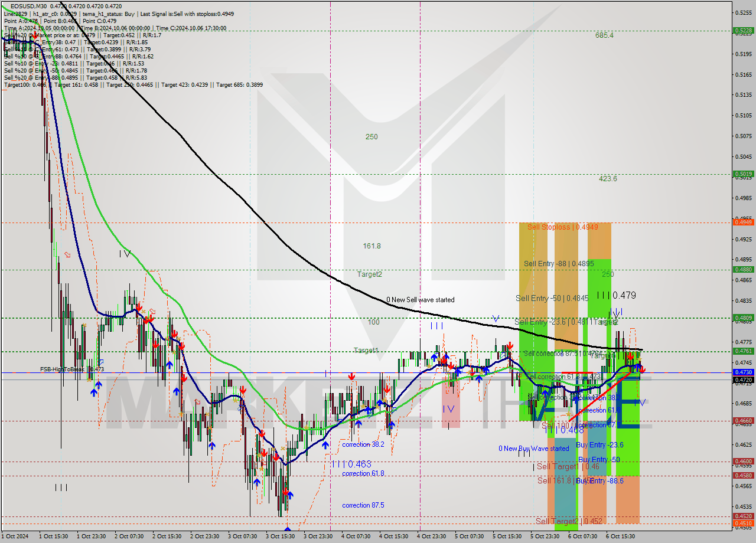Screen dimensions: 756x543
Task: Click the Target2 Fibonacci label
Action: [369, 274]
